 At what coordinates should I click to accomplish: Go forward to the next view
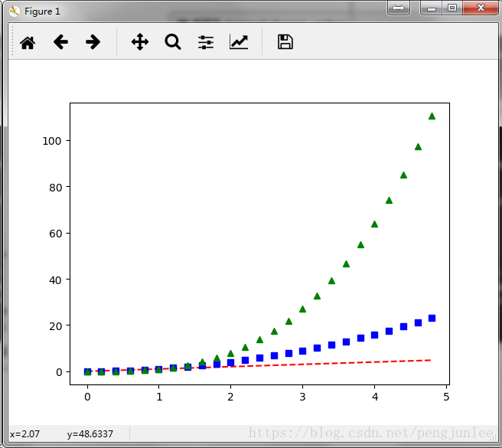click(93, 42)
